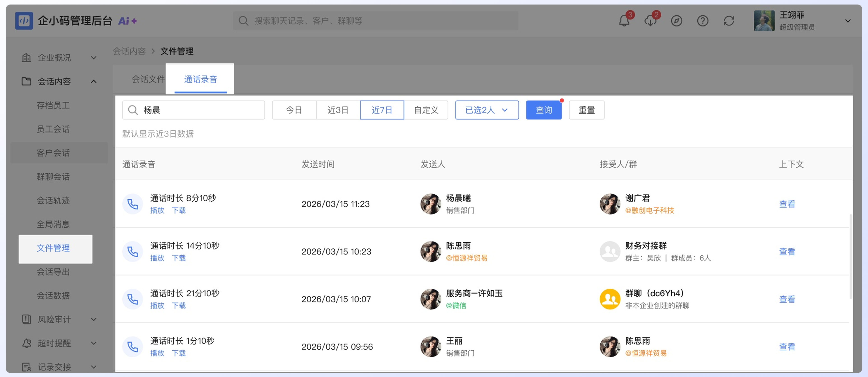View context for 王丽 sender row
868x377 pixels.
click(787, 347)
